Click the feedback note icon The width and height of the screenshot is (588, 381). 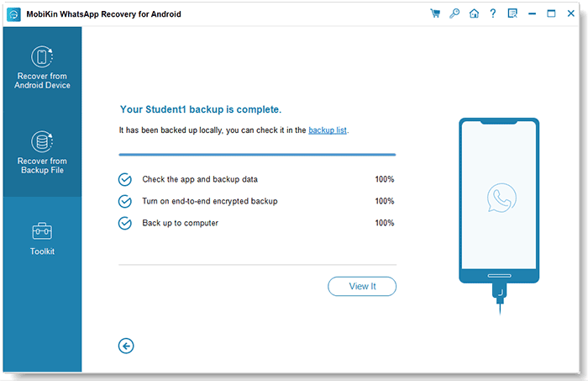pos(512,13)
